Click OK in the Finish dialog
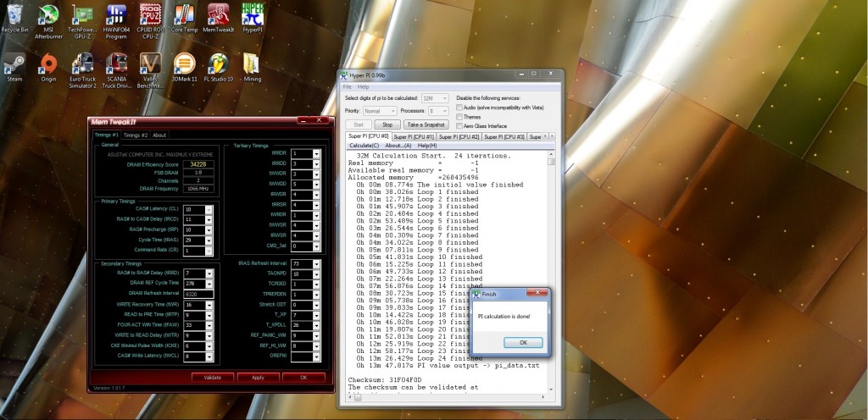 523,343
